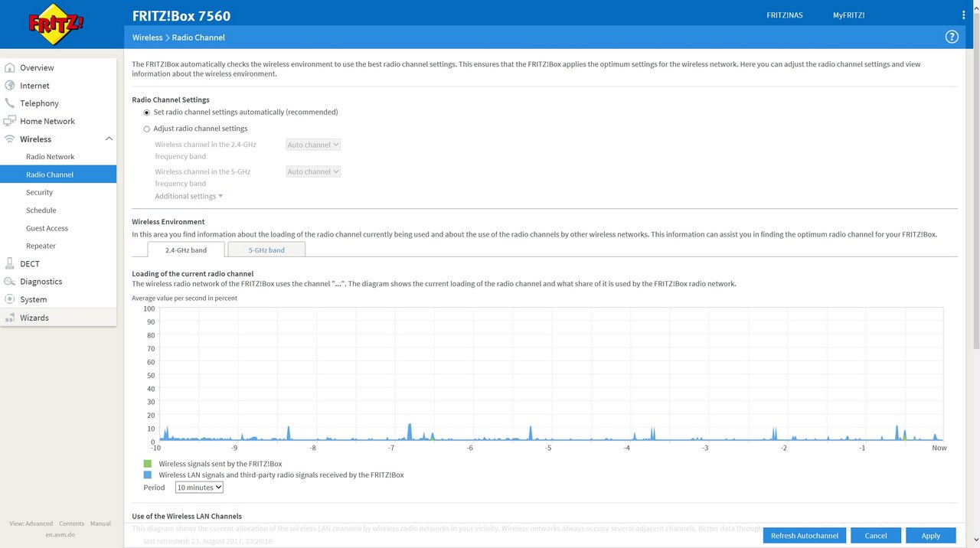Open the 5-GHz wireless channel dropdown

coord(313,171)
